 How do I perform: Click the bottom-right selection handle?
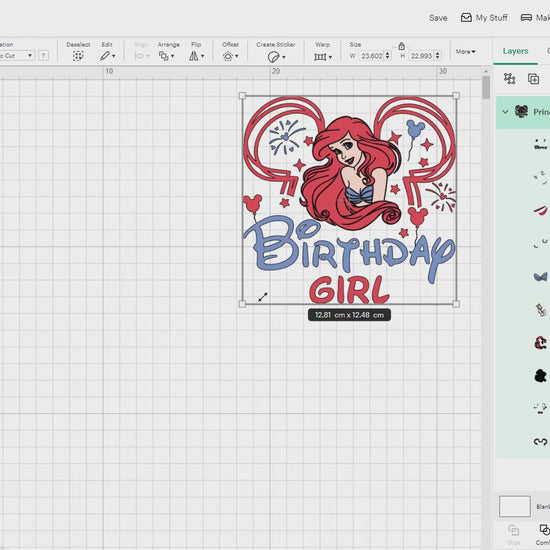pyautogui.click(x=456, y=304)
